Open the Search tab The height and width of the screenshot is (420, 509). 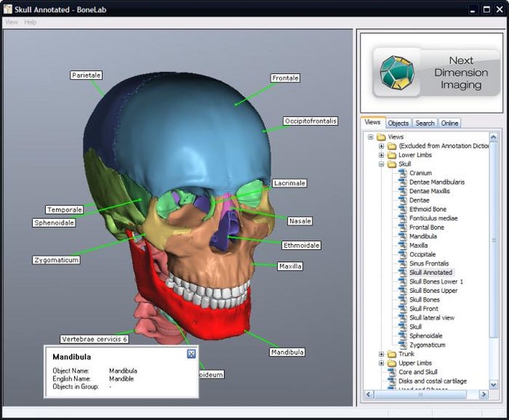424,123
